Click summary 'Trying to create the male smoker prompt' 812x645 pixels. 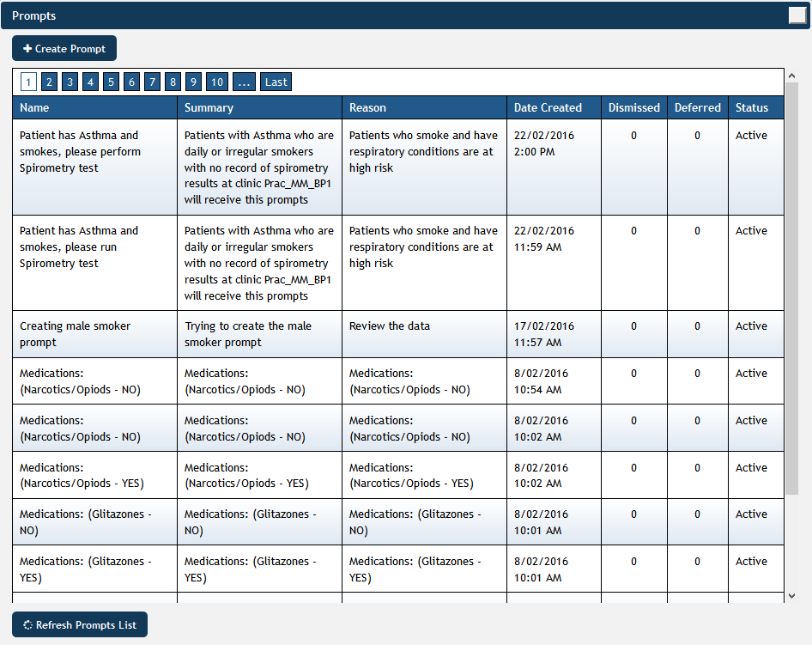[259, 334]
